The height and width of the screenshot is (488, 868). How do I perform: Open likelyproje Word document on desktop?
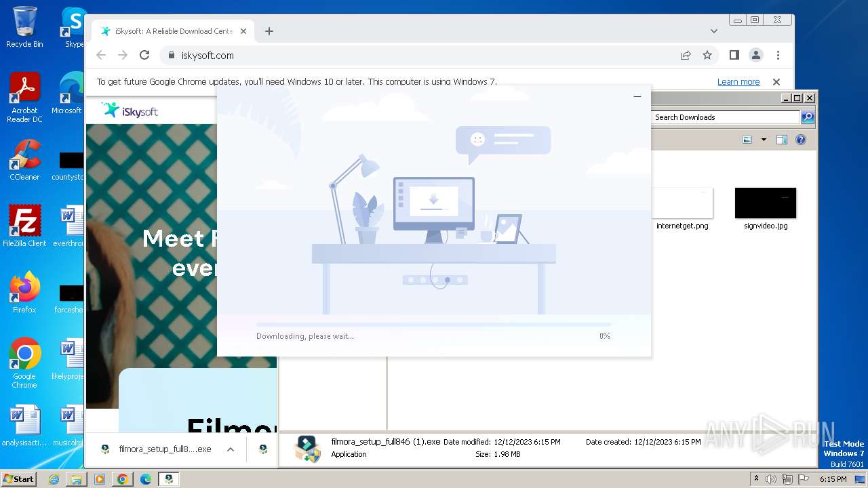[68, 359]
